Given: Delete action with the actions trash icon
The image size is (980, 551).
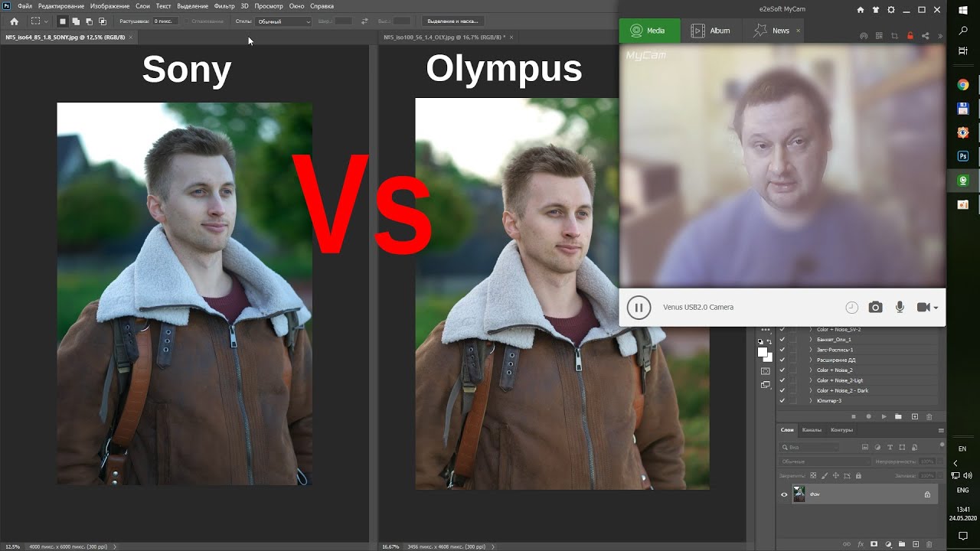Looking at the screenshot, I should 929,416.
